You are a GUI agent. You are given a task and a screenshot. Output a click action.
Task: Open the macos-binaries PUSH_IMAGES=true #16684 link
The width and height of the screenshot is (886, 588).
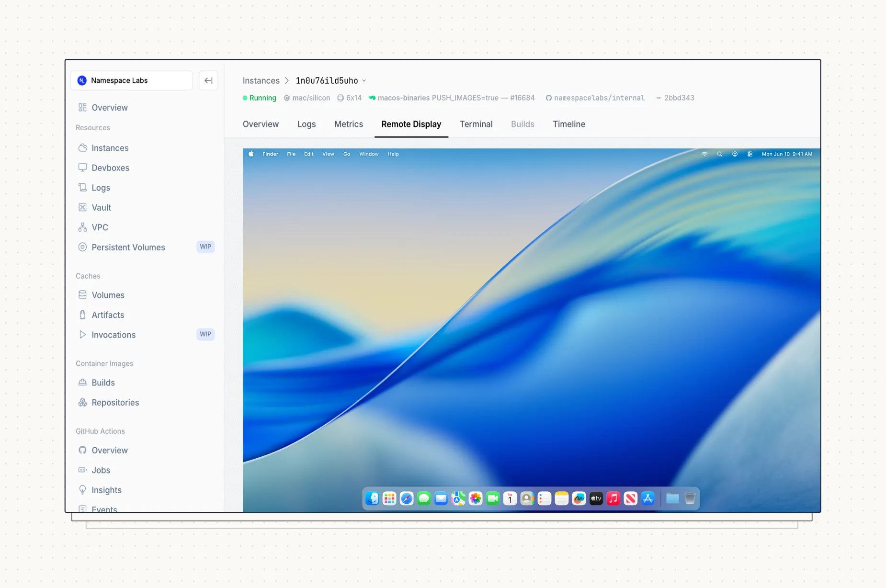coord(452,98)
